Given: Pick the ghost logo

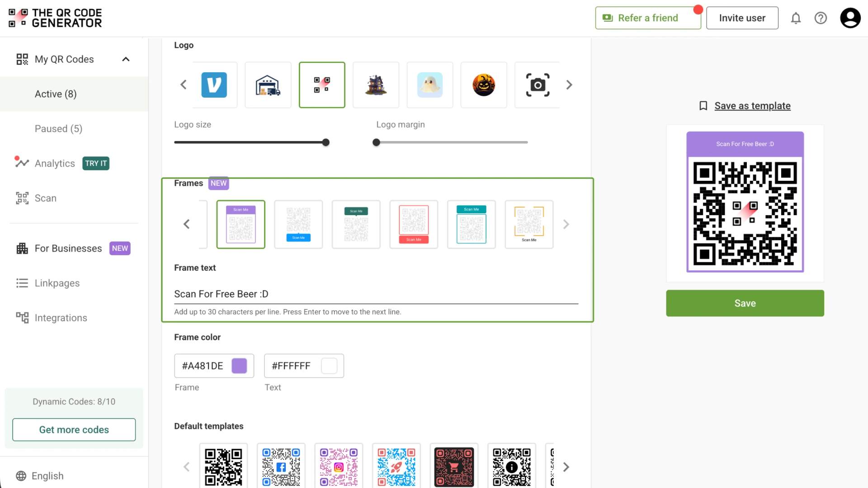Looking at the screenshot, I should pos(430,85).
